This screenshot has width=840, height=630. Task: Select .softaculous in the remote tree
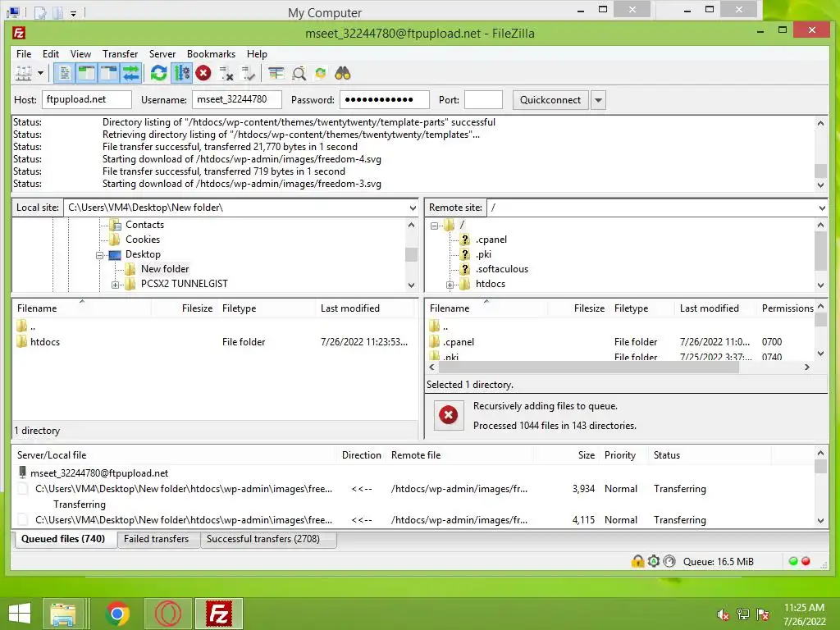tap(502, 269)
